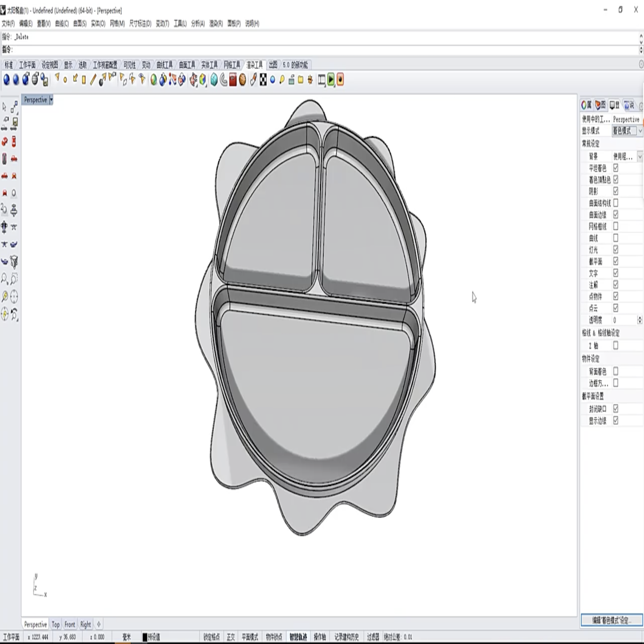Click the small yellow point light icon
644x644 pixels.
click(x=65, y=80)
